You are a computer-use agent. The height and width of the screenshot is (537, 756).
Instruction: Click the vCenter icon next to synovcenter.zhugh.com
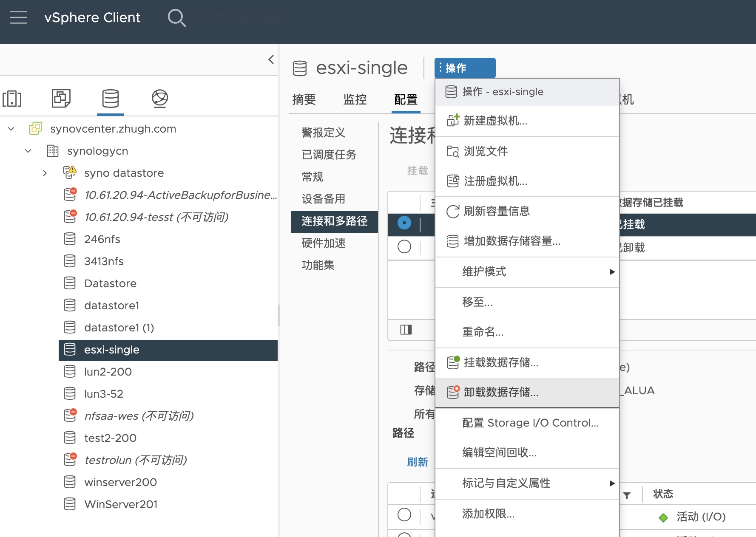[36, 128]
